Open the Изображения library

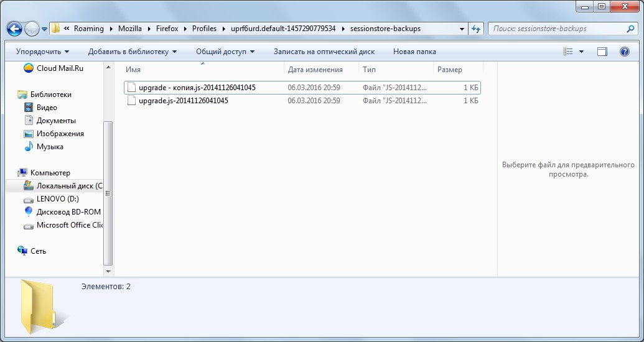[60, 134]
